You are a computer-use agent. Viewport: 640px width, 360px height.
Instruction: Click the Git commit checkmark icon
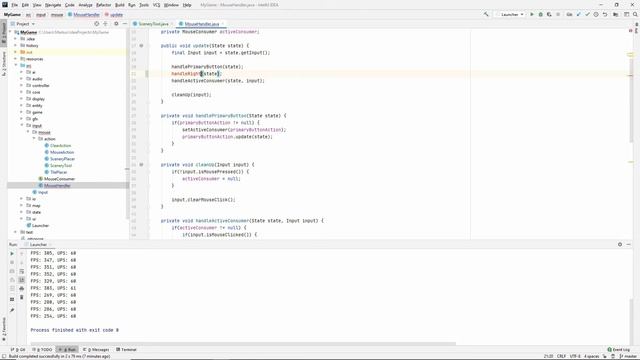[587, 14]
